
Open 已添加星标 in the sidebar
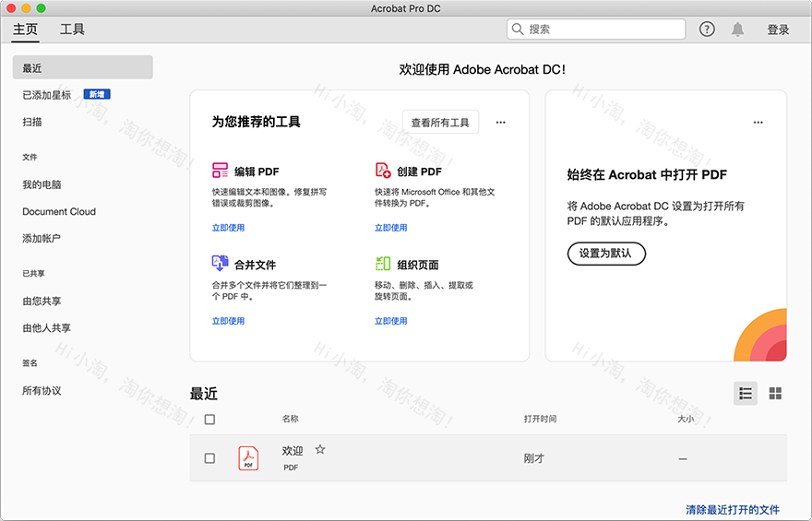point(47,95)
